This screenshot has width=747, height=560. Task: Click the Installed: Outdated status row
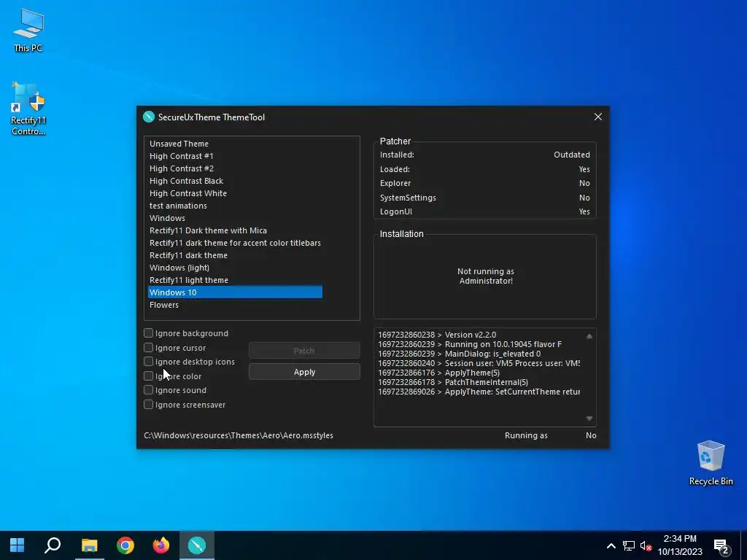(x=484, y=155)
